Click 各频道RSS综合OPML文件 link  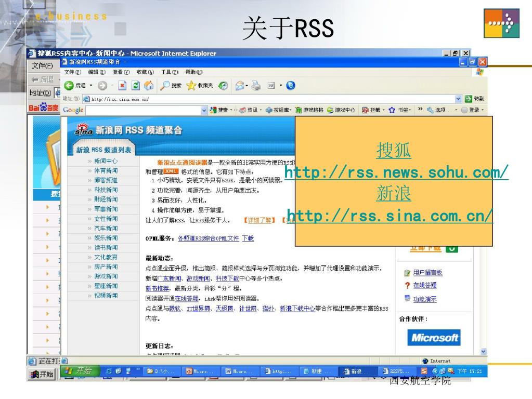tap(209, 238)
